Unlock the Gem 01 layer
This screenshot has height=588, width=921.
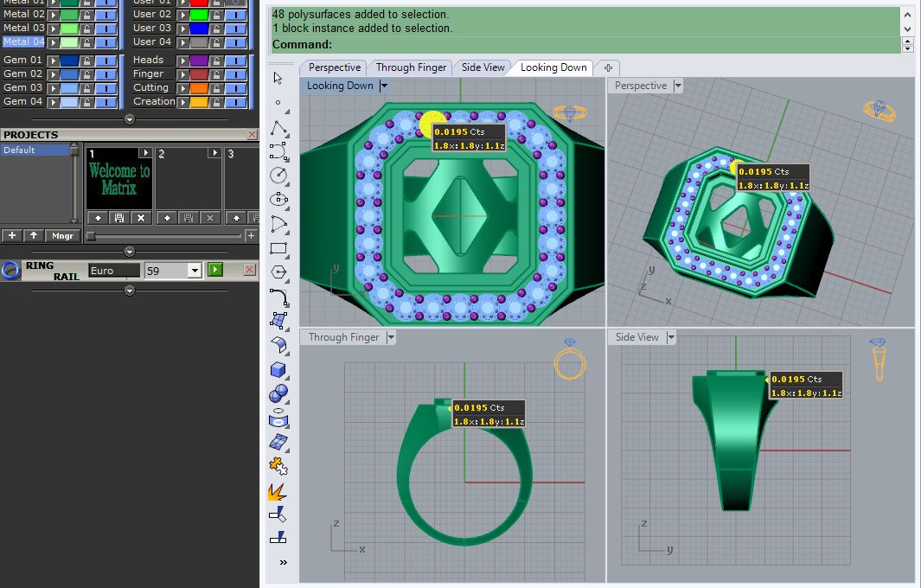86,60
